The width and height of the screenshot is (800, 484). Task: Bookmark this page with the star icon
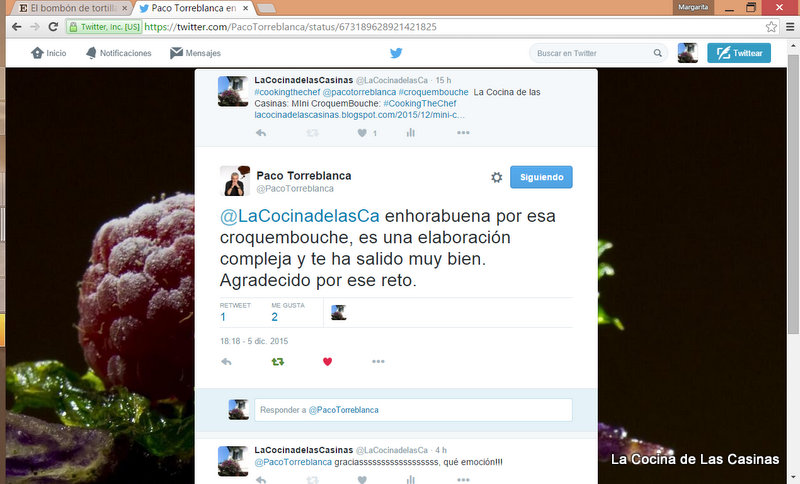[x=771, y=27]
